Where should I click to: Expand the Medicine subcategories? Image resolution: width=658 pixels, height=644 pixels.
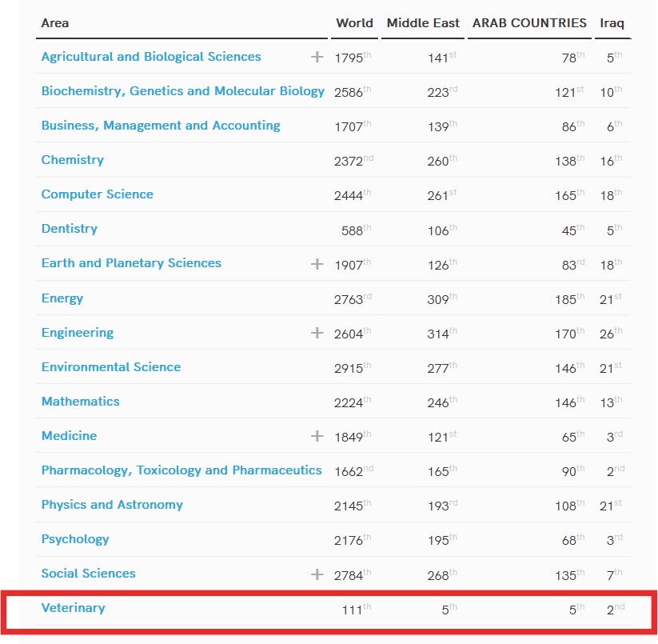(317, 436)
